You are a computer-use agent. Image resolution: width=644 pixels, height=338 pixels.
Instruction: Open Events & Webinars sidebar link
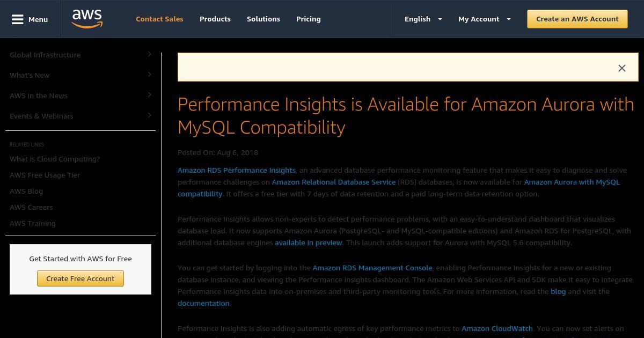point(41,116)
